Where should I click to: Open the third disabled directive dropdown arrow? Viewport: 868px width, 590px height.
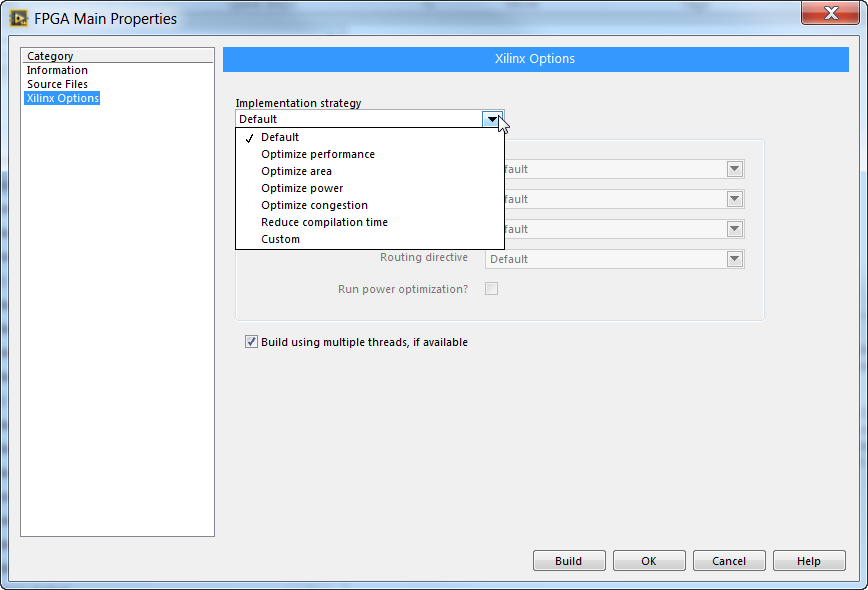tap(734, 229)
